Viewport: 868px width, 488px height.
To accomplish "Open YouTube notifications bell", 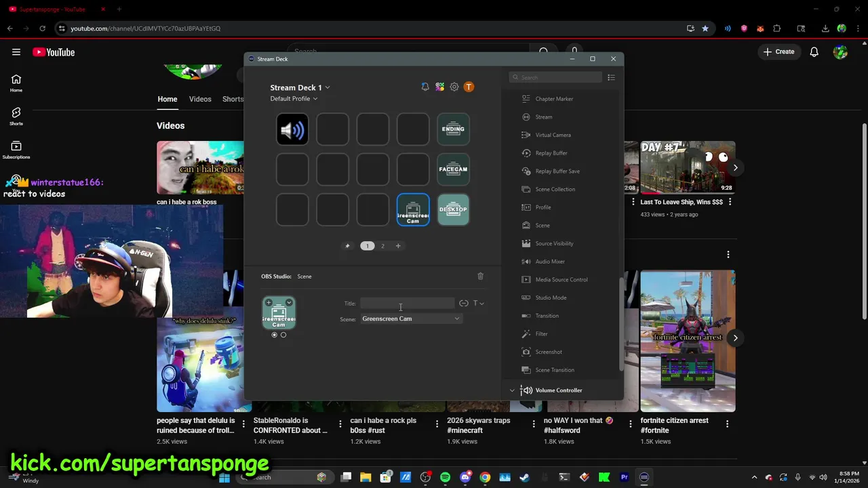I will coord(814,52).
